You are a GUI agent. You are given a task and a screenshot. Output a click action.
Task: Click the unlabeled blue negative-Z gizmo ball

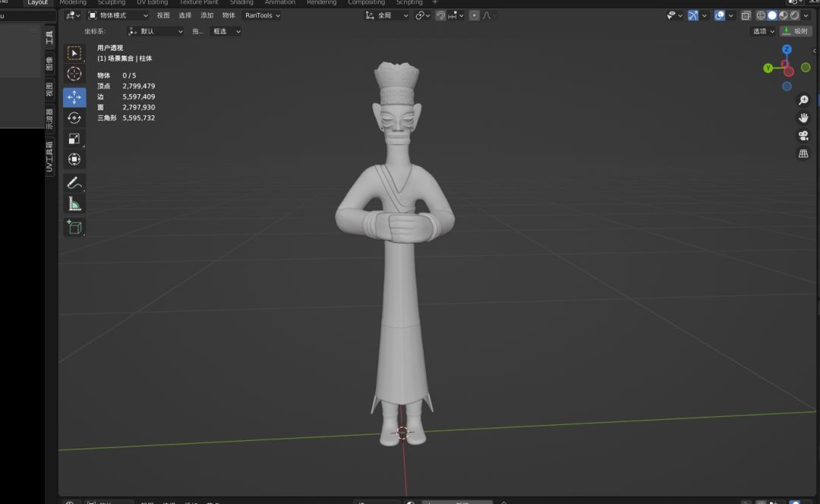pos(787,87)
